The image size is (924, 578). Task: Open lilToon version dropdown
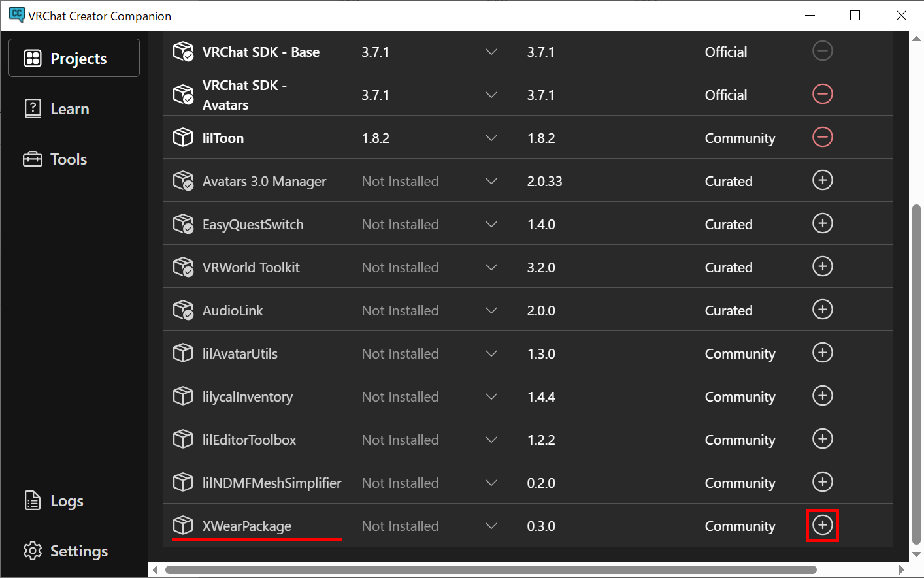click(x=491, y=137)
